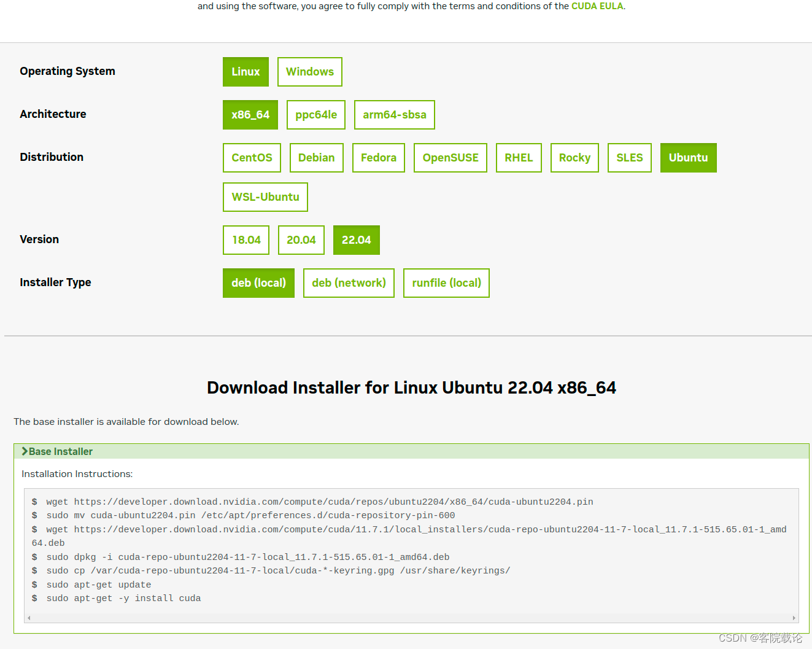Click the 'Download Installer for Linux Ubuntu 22.04 x86_64' heading

coord(411,388)
